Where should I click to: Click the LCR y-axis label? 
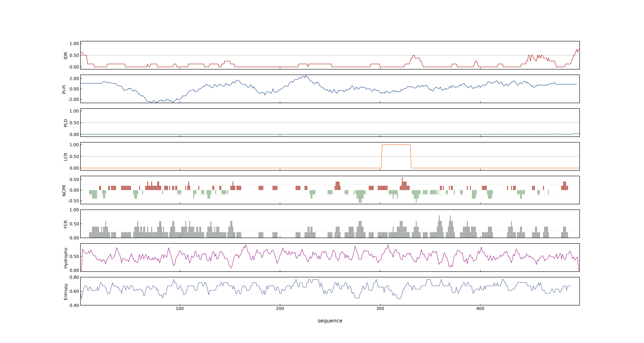coord(66,157)
